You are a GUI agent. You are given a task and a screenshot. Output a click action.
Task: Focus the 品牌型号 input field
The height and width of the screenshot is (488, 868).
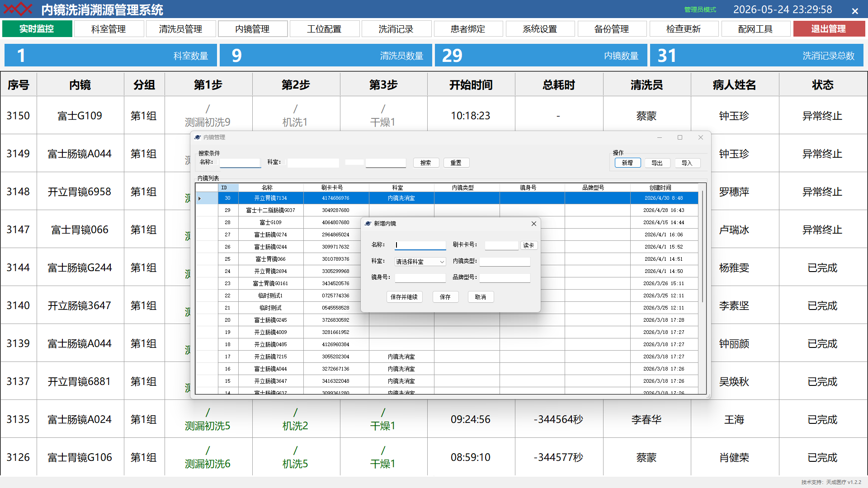pos(505,278)
